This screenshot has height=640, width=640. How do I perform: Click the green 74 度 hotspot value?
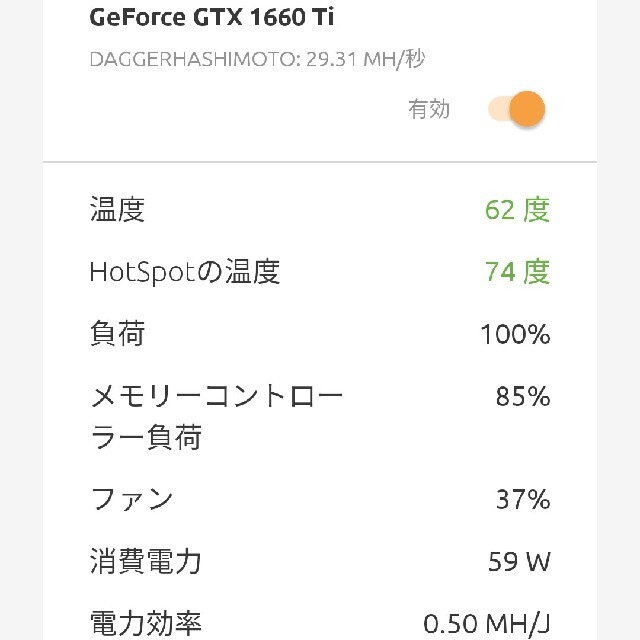click(x=518, y=271)
